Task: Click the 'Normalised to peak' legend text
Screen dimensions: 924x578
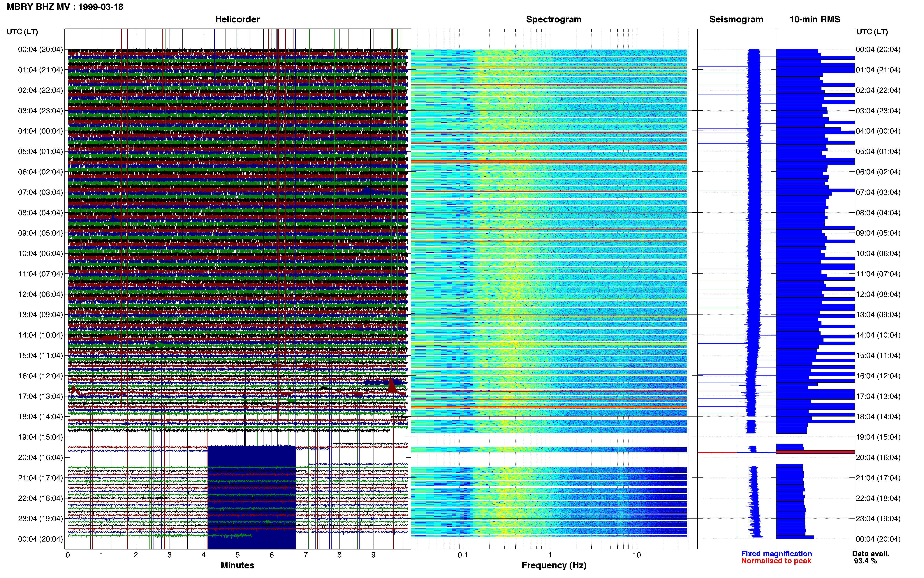Action: (x=776, y=561)
